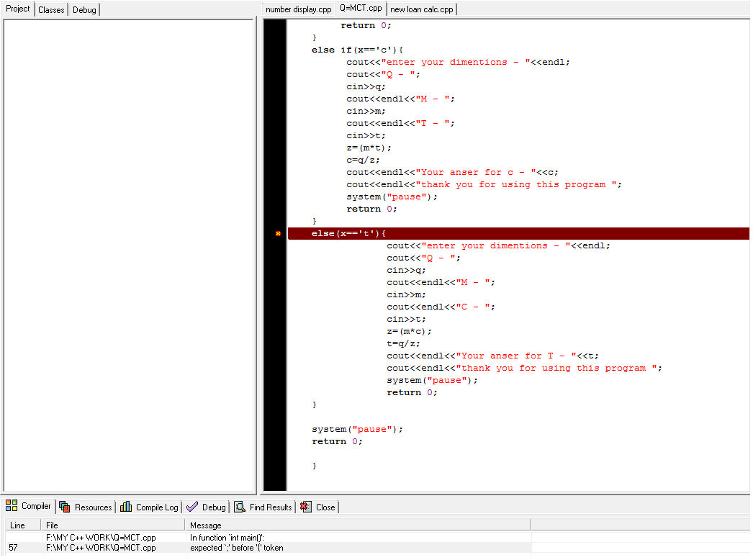The width and height of the screenshot is (753, 560).
Task: Click the error marker in the editor gutter
Action: coord(278,234)
